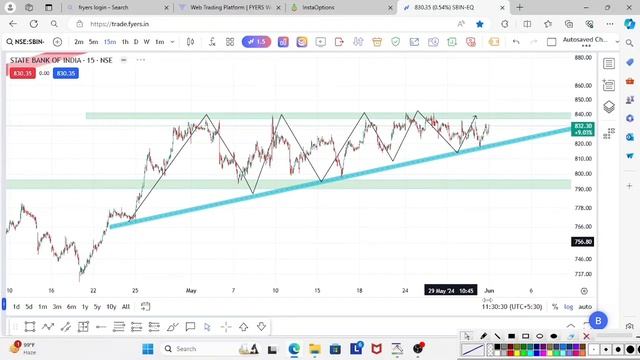
Task: Set range to 10y
Action: (111, 307)
